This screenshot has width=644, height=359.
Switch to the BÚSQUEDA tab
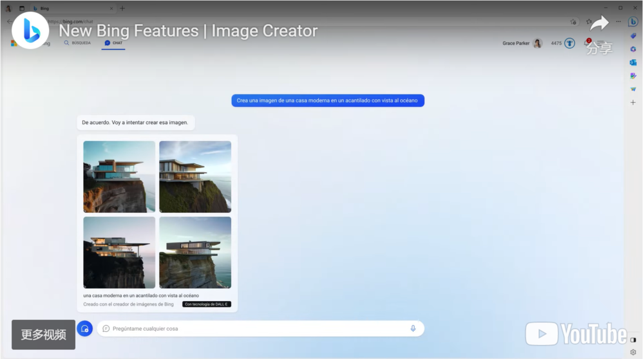77,43
